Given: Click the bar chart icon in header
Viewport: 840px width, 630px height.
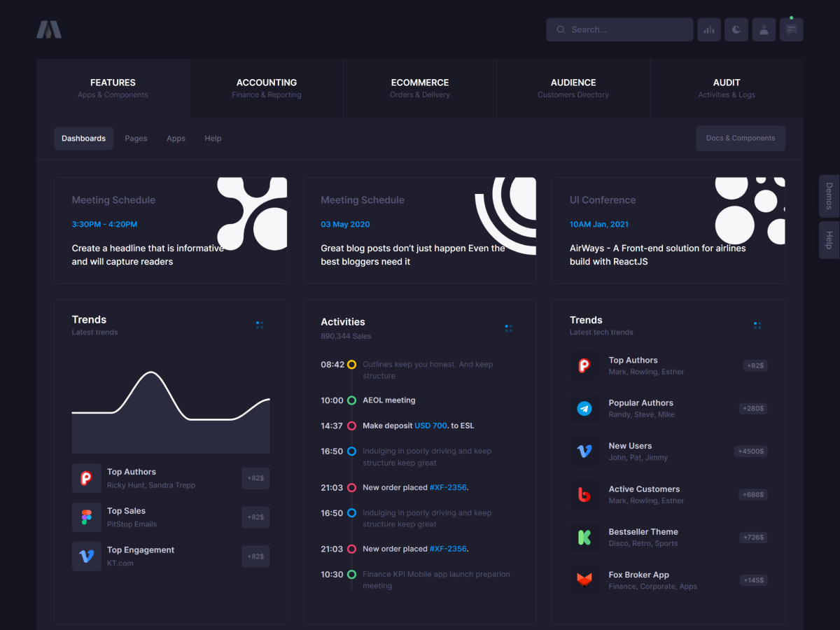Looking at the screenshot, I should 709,29.
